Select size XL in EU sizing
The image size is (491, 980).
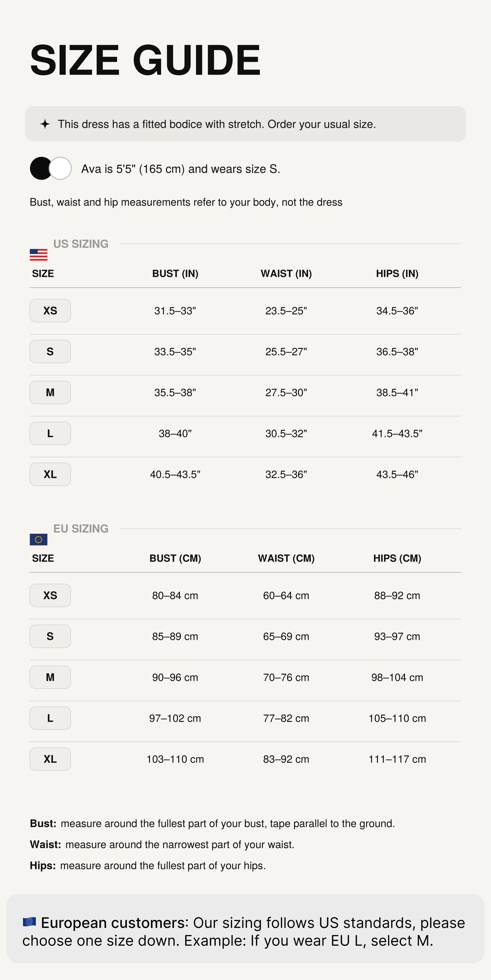(50, 759)
